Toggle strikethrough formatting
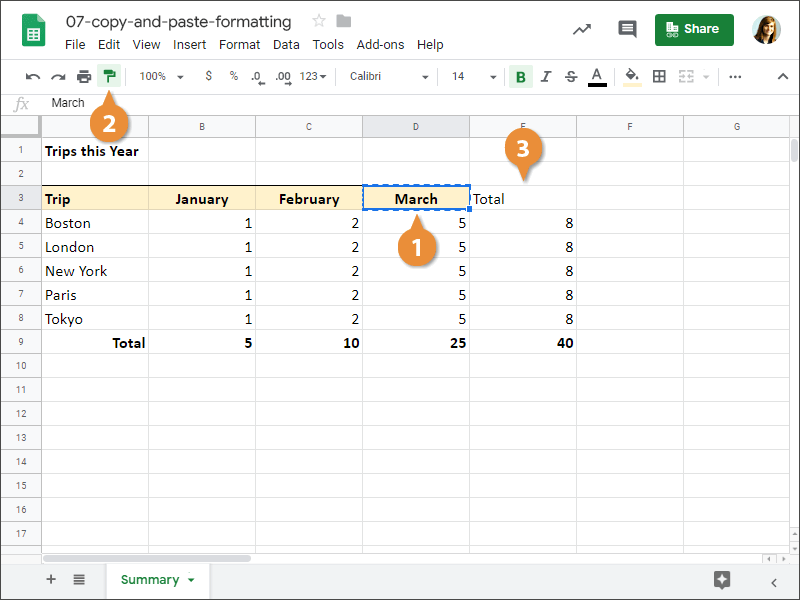Image resolution: width=800 pixels, height=600 pixels. (x=570, y=76)
